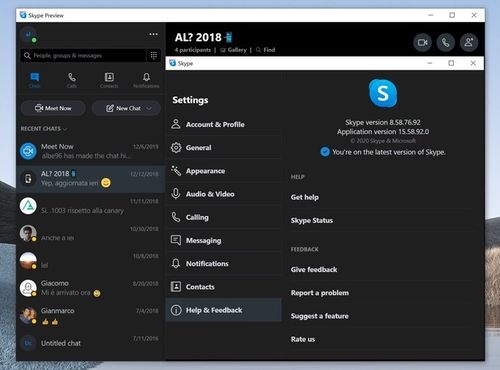Click the Meet Now button
The height and width of the screenshot is (370, 500).
(x=53, y=108)
